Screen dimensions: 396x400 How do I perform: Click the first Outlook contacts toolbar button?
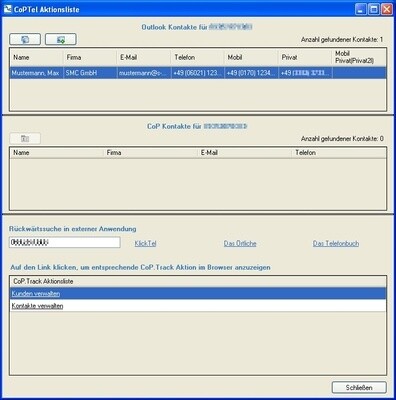(x=25, y=39)
